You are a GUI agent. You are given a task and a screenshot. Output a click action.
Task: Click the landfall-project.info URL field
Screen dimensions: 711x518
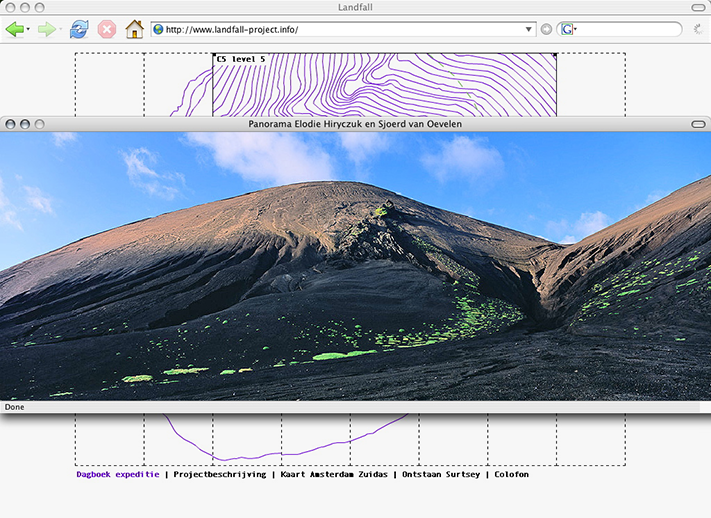pos(340,29)
